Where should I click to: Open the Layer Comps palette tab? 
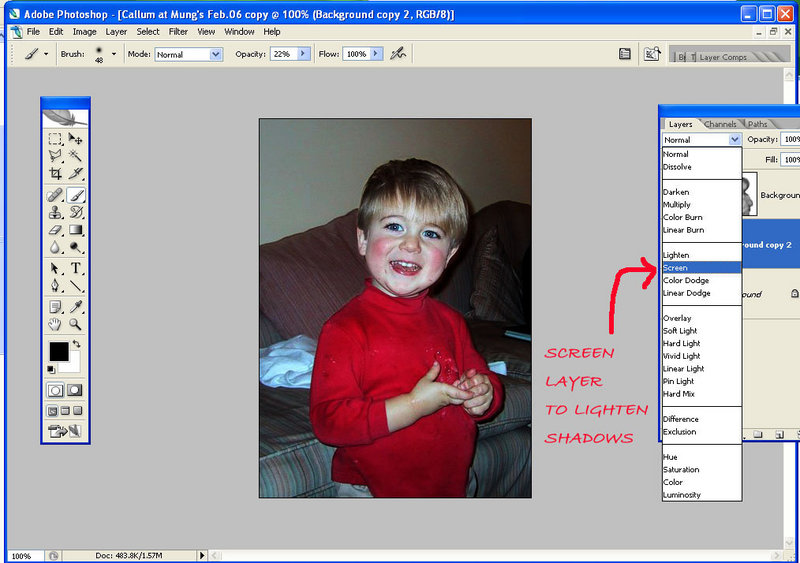coord(723,57)
